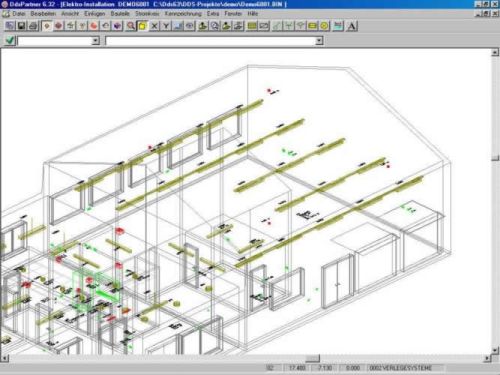The height and width of the screenshot is (375, 500).
Task: Open the document icon left of Datei
Action: (6, 14)
